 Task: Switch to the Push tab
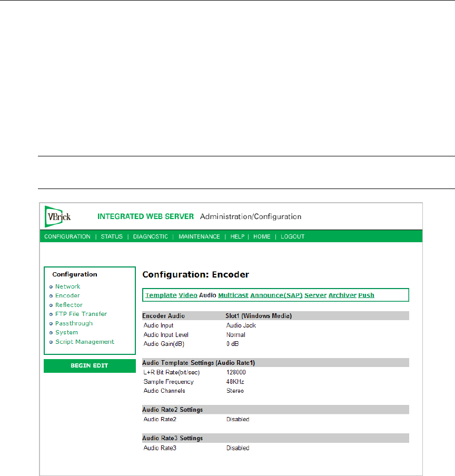366,295
